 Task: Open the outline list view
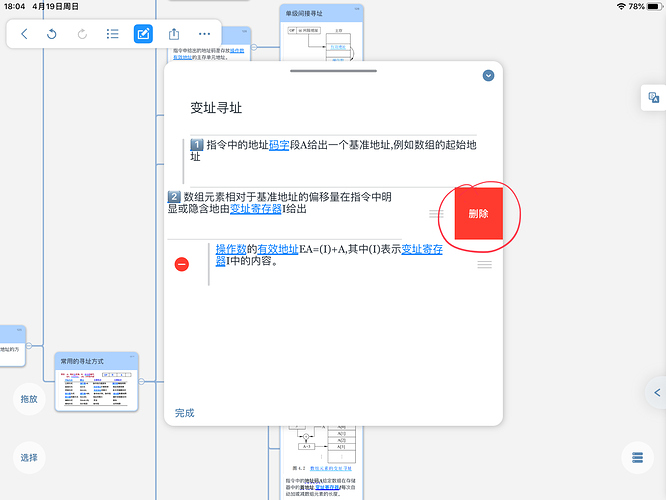tap(113, 34)
